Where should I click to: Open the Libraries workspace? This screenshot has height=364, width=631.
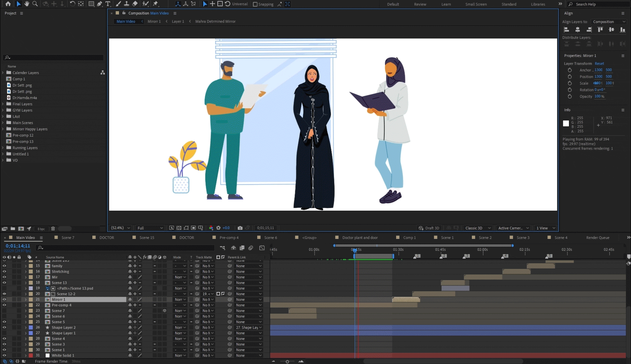click(538, 4)
